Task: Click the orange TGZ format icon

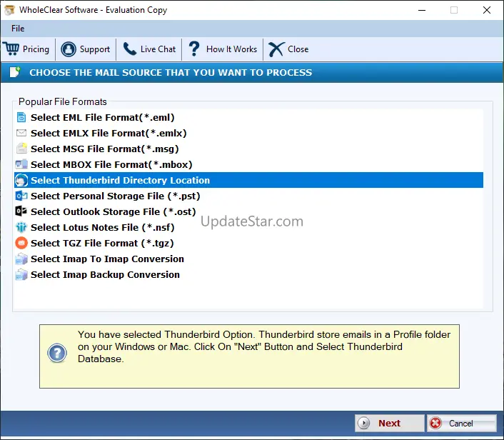Action: click(21, 243)
